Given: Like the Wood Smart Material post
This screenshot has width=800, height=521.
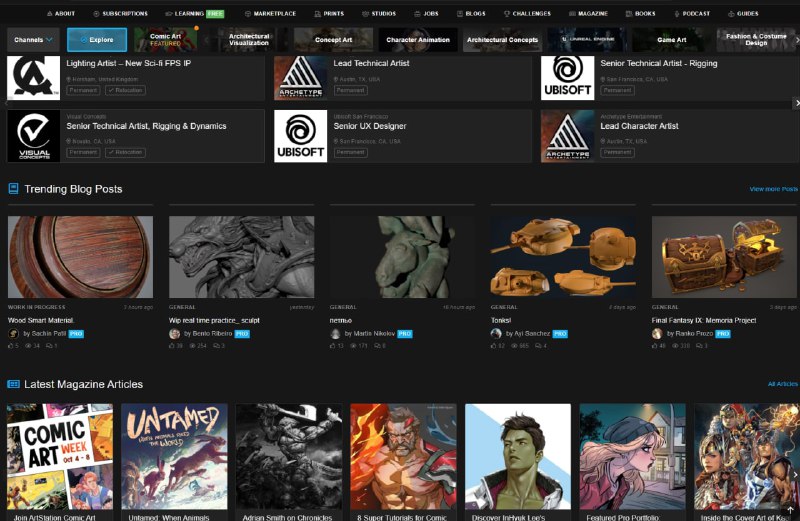Looking at the screenshot, I should pyautogui.click(x=13, y=346).
